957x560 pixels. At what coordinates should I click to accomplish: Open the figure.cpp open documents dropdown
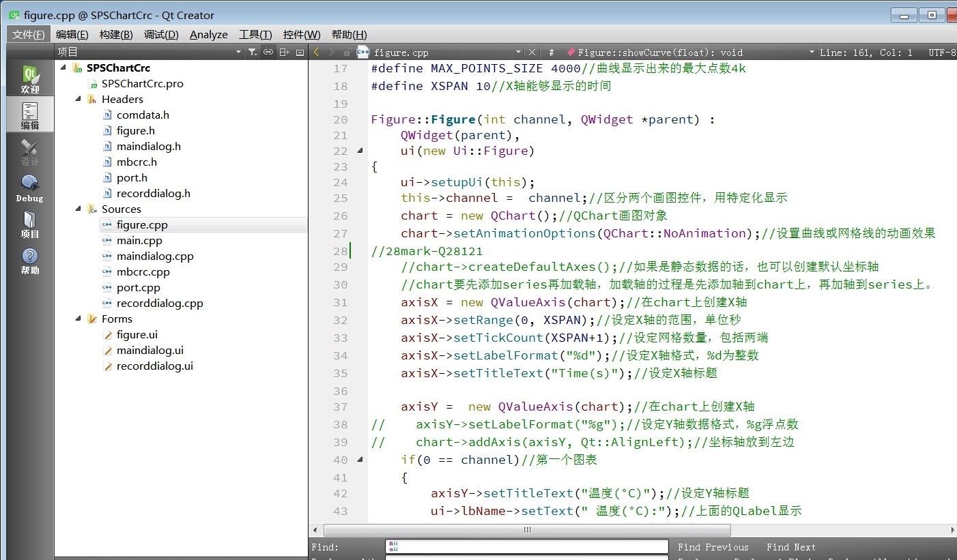518,52
